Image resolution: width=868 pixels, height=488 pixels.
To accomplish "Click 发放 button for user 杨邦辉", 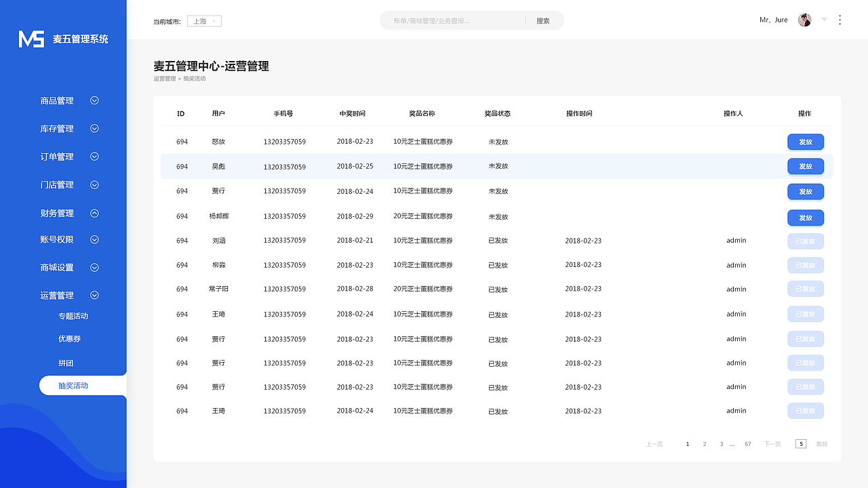I will pos(806,218).
